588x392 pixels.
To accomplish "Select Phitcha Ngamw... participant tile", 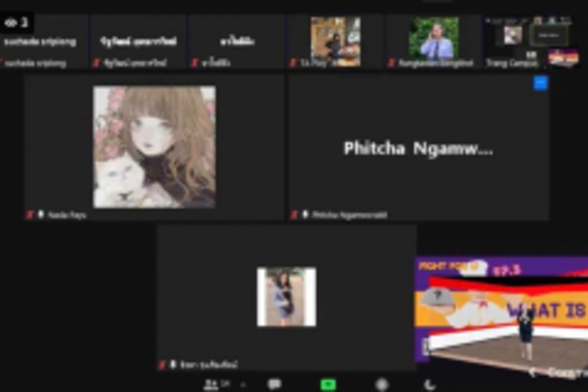I will (418, 148).
